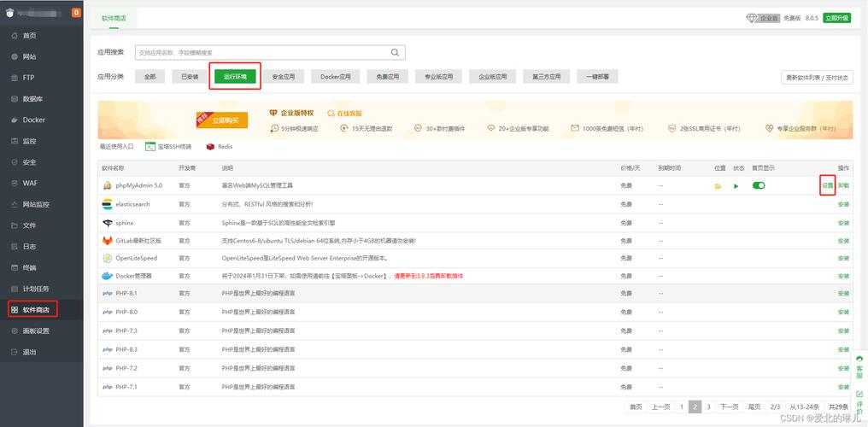
Task: Click 安装 for elasticsearch
Action: coord(843,204)
